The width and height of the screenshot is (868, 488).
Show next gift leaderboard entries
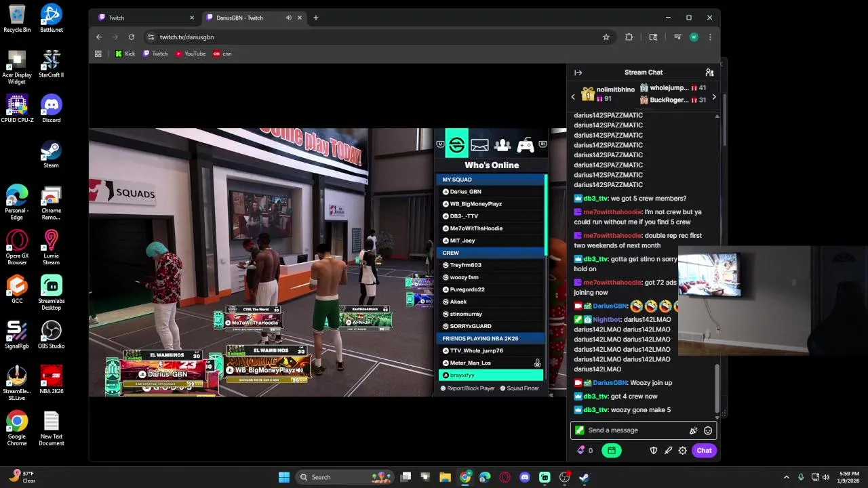pyautogui.click(x=713, y=97)
